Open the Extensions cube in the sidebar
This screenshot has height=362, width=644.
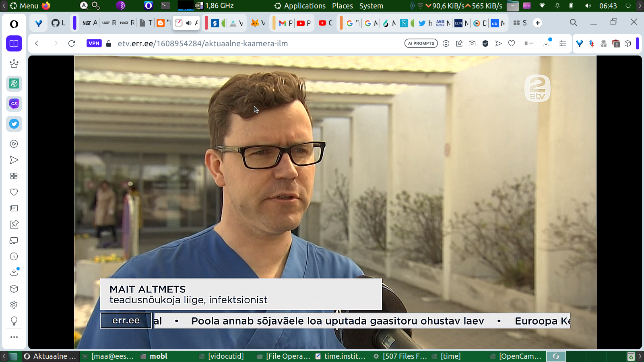tap(14, 289)
